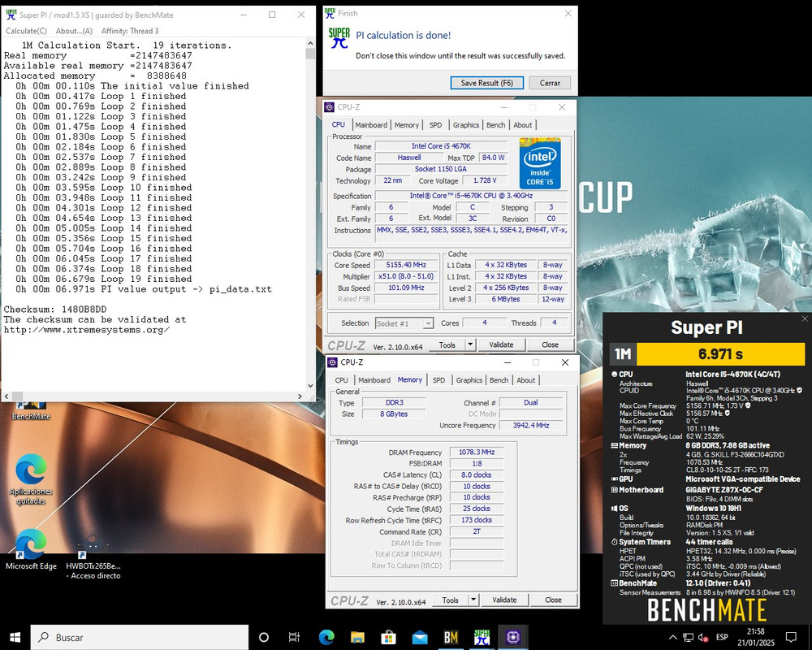Click the Intel Core i5 logo in CPU-Z
The height and width of the screenshot is (650, 812).
pos(540,163)
